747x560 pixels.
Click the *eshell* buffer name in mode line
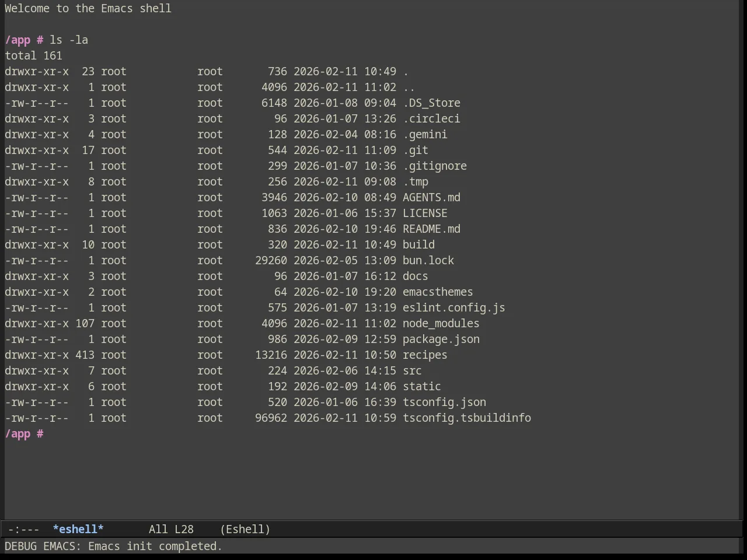coord(78,529)
